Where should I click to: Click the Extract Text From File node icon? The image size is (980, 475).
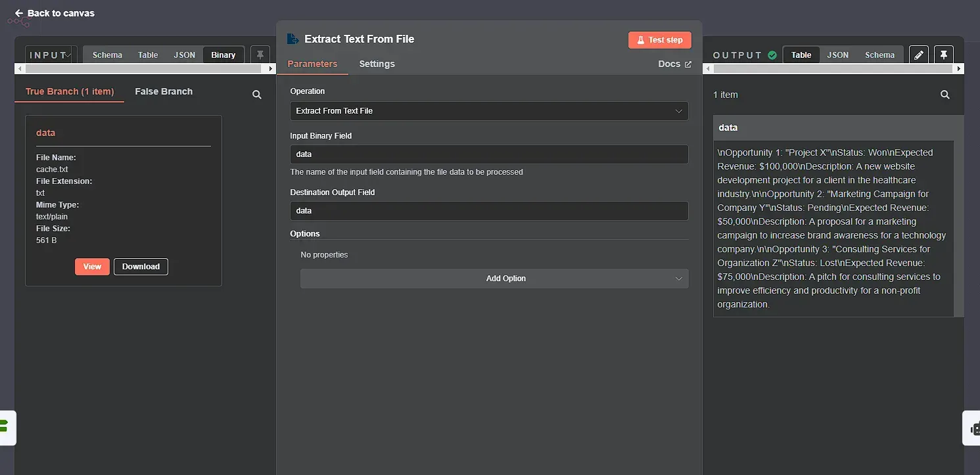point(292,39)
